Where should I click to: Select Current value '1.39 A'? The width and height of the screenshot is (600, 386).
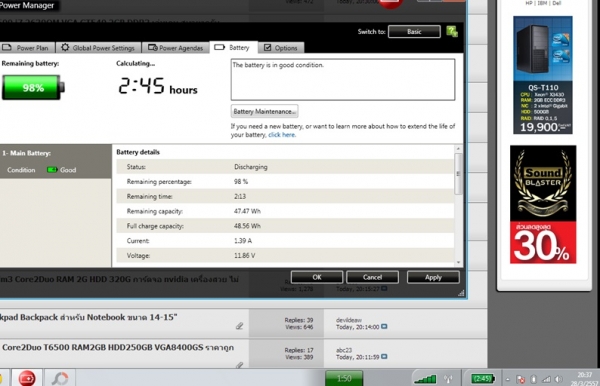pos(243,241)
